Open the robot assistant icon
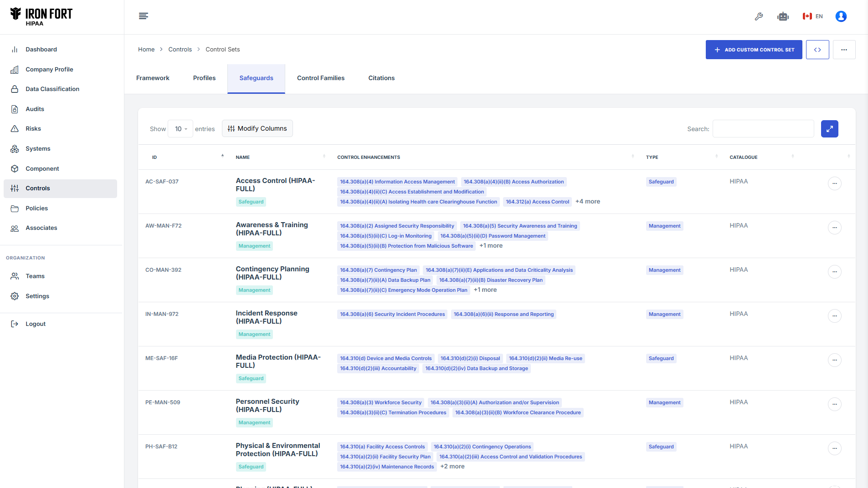Screen dimensions: 868x488 pyautogui.click(x=783, y=16)
